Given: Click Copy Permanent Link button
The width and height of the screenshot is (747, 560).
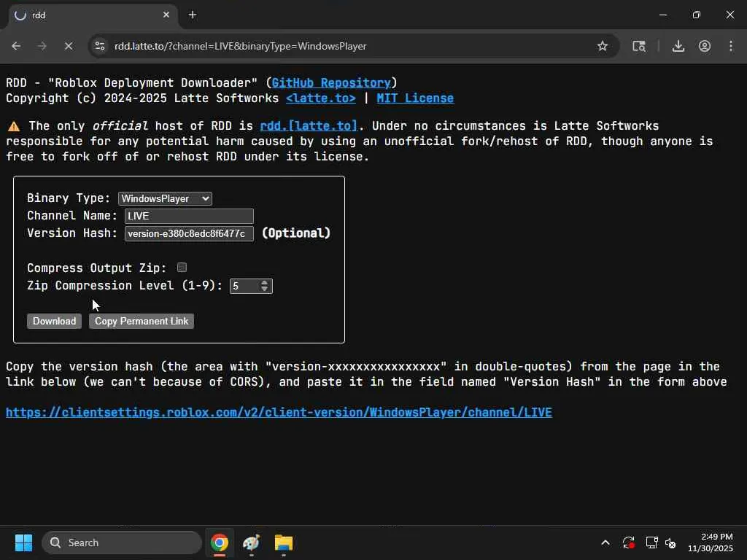Looking at the screenshot, I should (142, 321).
